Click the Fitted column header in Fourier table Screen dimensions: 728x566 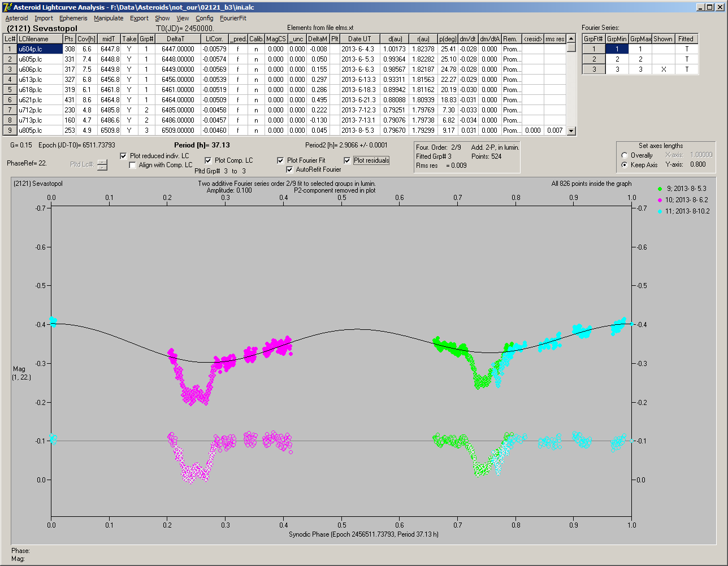coord(686,39)
